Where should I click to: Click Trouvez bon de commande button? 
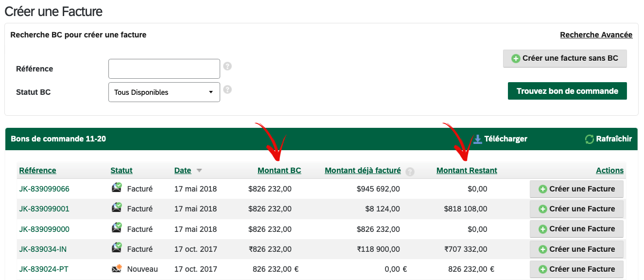point(567,91)
